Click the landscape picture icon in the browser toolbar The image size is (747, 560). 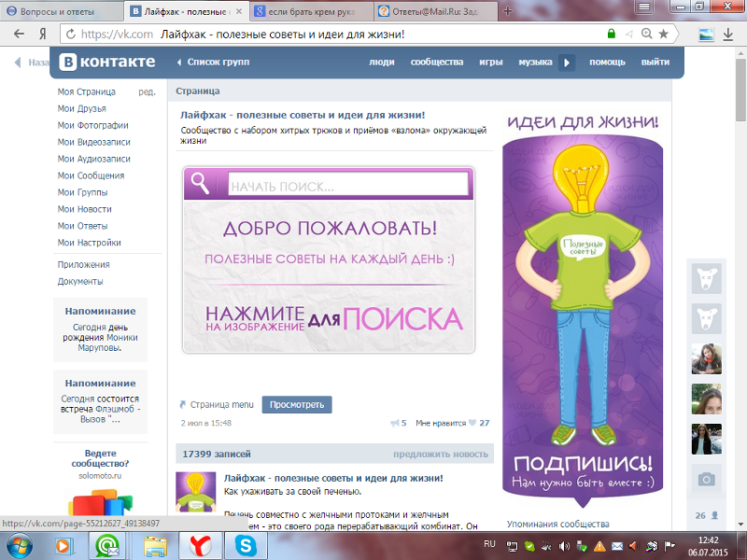(x=706, y=35)
